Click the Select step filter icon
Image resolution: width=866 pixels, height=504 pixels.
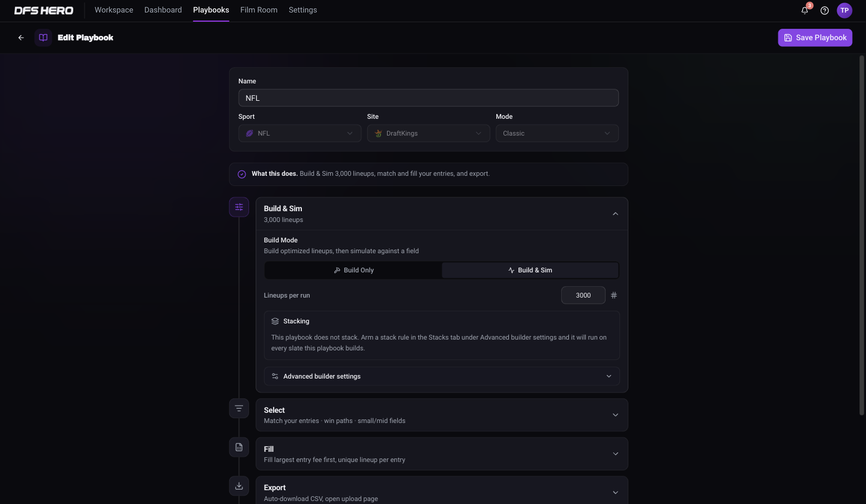click(239, 409)
